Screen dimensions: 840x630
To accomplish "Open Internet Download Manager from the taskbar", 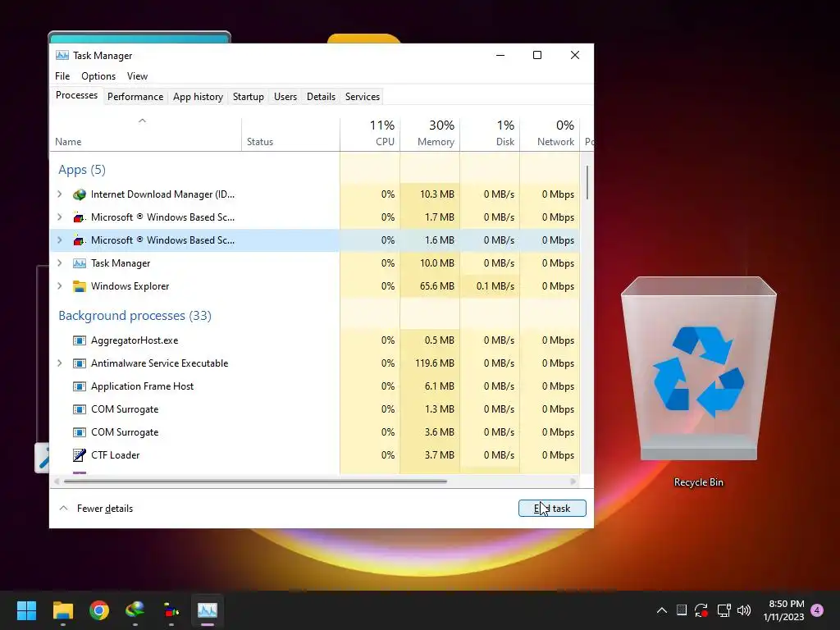I will [x=135, y=610].
